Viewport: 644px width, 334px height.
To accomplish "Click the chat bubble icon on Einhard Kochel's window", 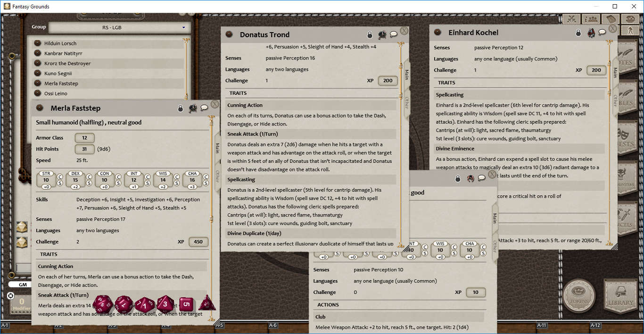I will click(602, 32).
